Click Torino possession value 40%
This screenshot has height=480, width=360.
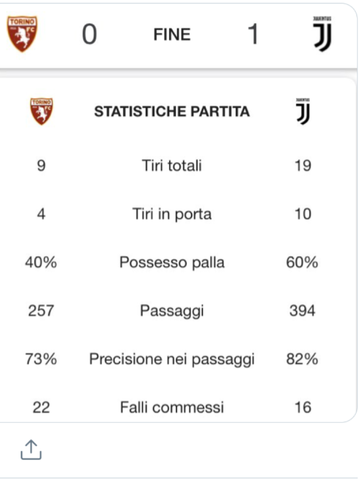(41, 262)
